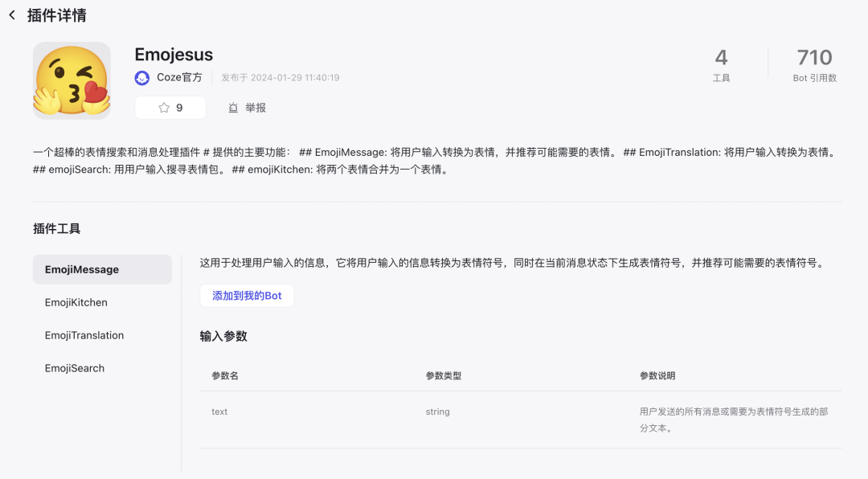The image size is (868, 479).
Task: Click the 参数名 column header
Action: 225,376
